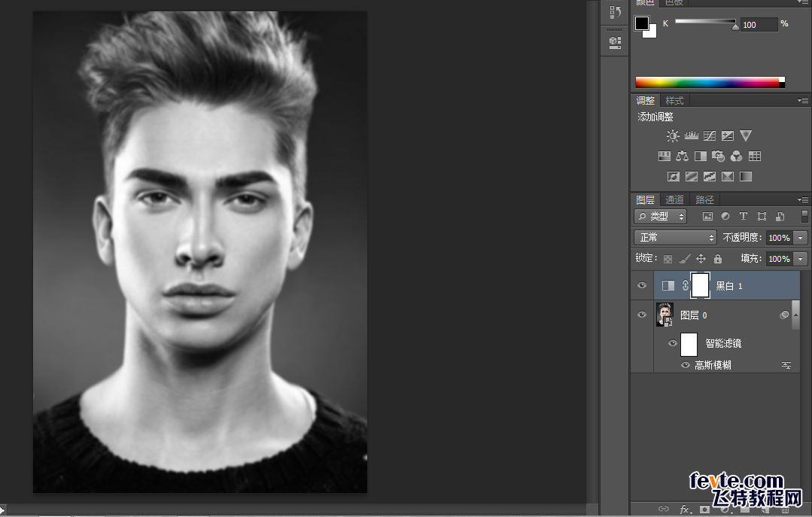Viewport: 812px width, 517px height.
Task: Add a Levels adjustment layer
Action: click(x=692, y=135)
